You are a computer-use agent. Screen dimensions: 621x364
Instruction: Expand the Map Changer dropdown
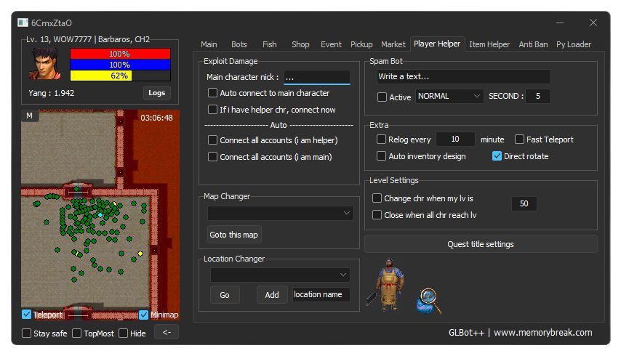click(x=281, y=213)
